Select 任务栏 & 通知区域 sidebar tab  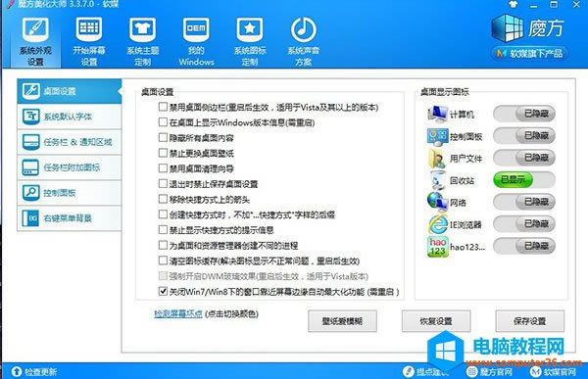tap(70, 142)
